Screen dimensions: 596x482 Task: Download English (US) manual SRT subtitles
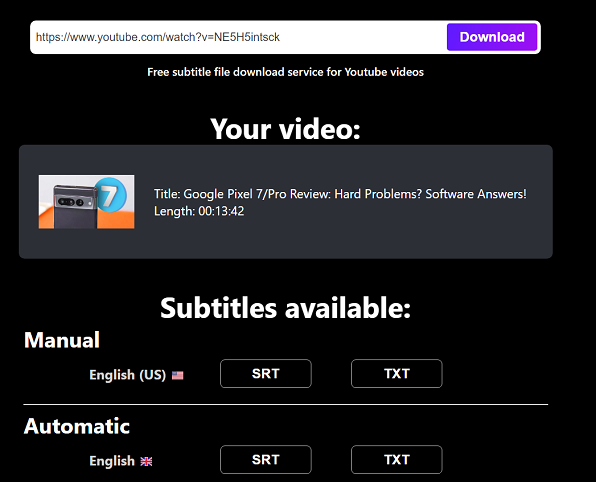pos(266,374)
